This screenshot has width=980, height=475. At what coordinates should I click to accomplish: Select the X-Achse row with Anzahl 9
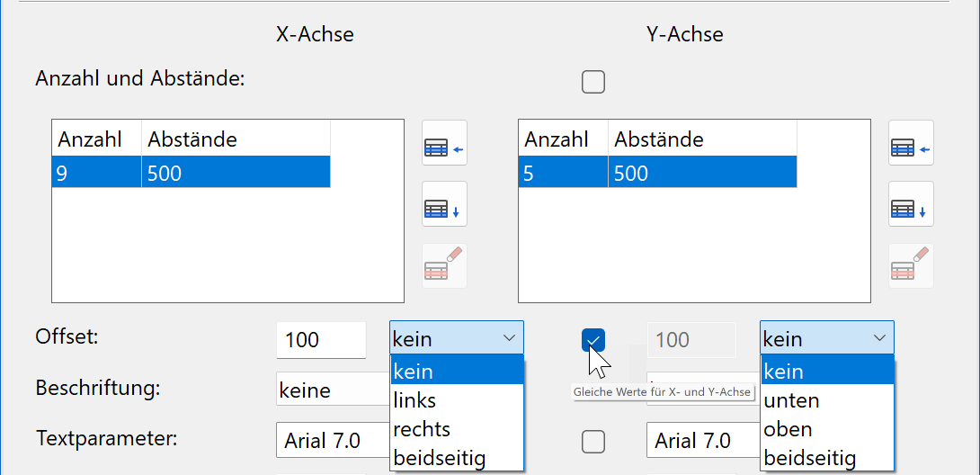[191, 173]
